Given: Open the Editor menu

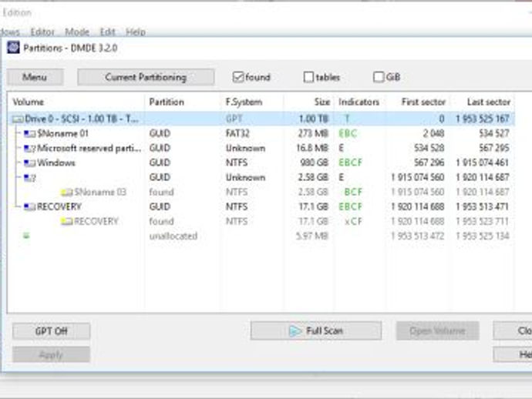Looking at the screenshot, I should (x=42, y=32).
